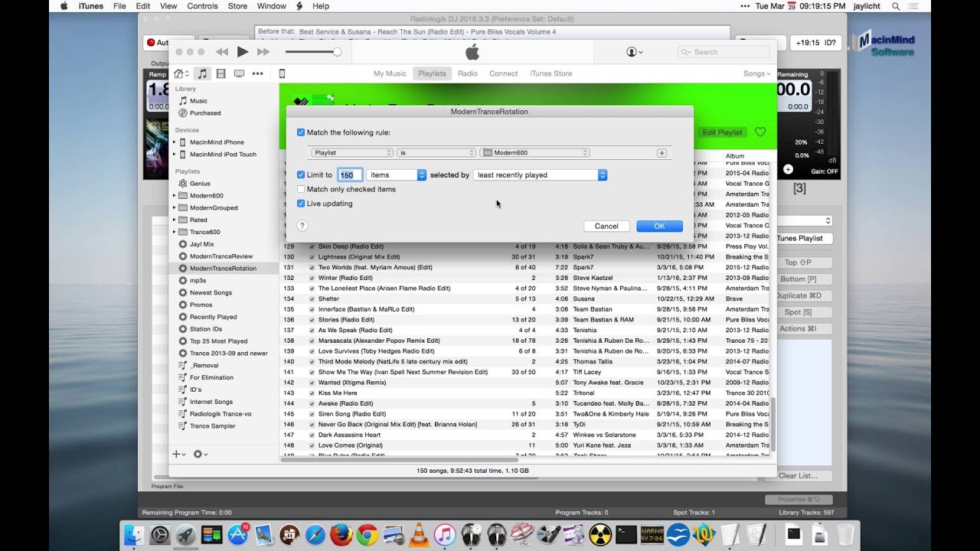Screen dimensions: 980x551
Task: Uncheck the song Dark Assassins Heart
Action: (x=312, y=435)
